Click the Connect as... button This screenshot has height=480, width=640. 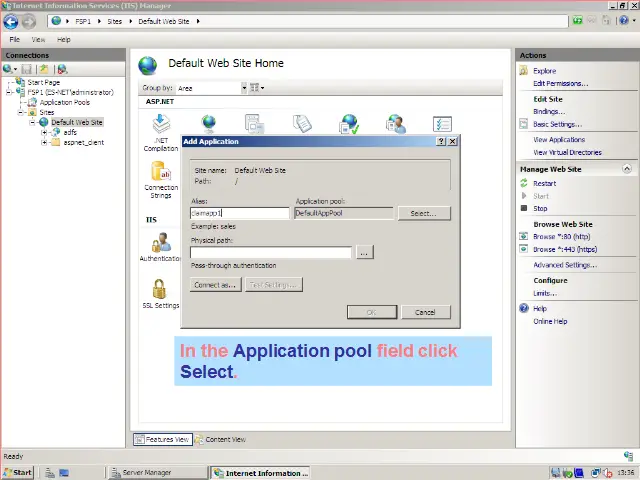coord(216,285)
